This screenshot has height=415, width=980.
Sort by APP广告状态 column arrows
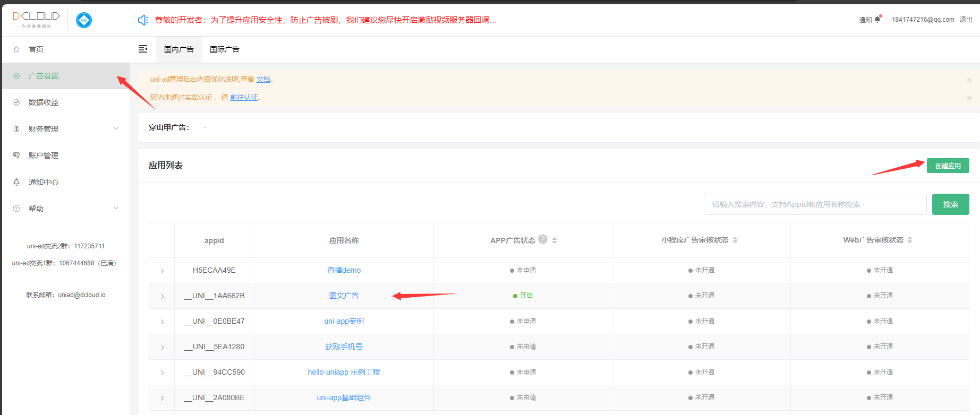pyautogui.click(x=555, y=240)
